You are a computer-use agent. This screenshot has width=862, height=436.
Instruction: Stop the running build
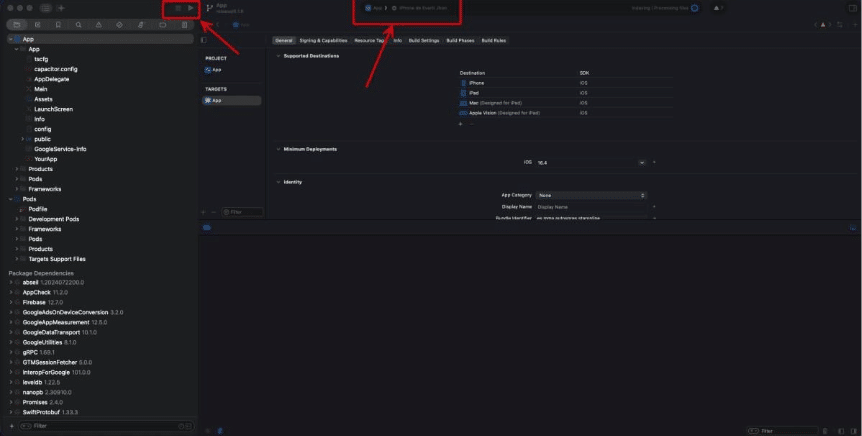point(178,8)
